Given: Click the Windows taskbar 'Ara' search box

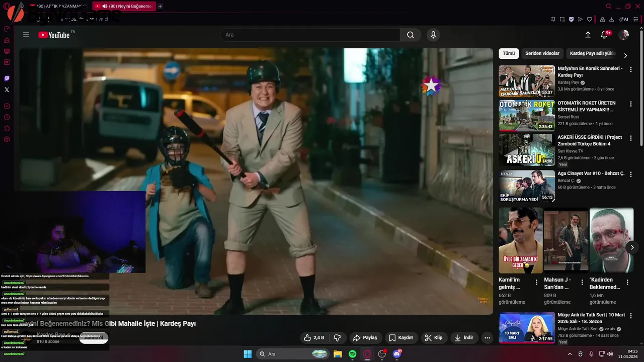Looking at the screenshot, I should point(293,354).
